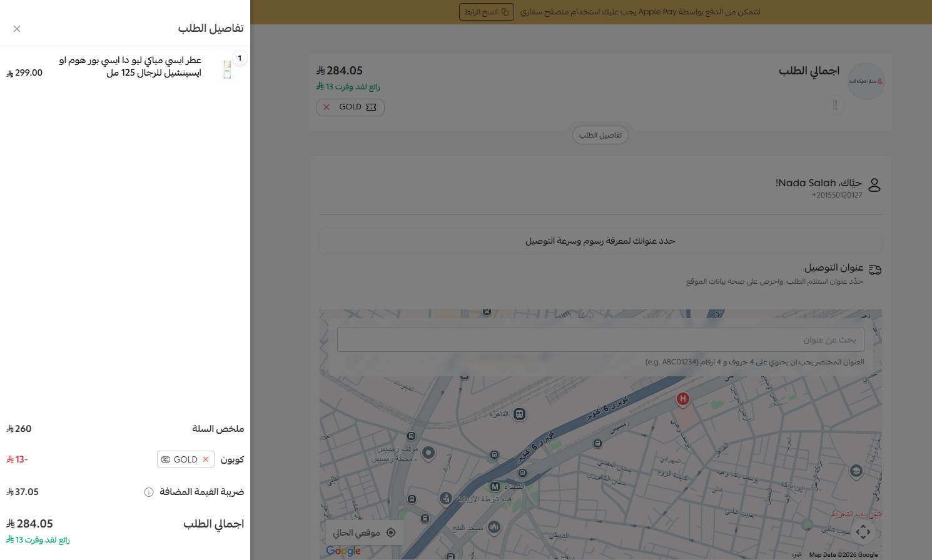Close the order details side panel

click(x=17, y=29)
